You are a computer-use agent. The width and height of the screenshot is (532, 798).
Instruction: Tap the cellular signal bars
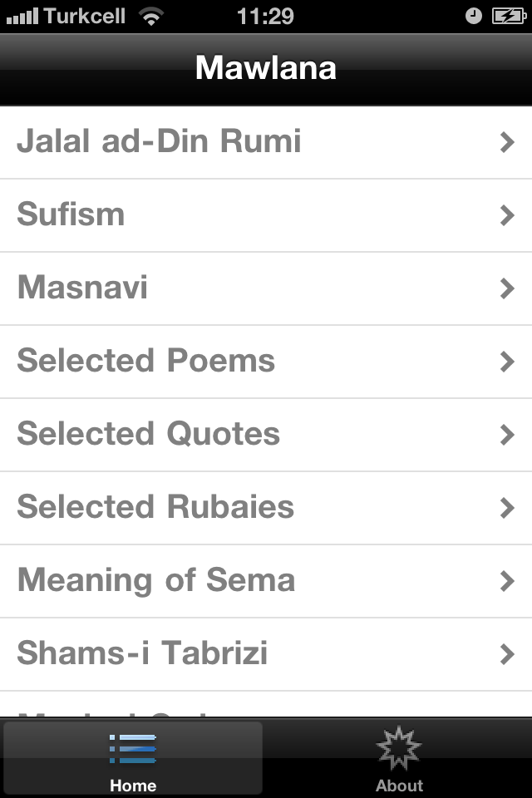point(22,17)
